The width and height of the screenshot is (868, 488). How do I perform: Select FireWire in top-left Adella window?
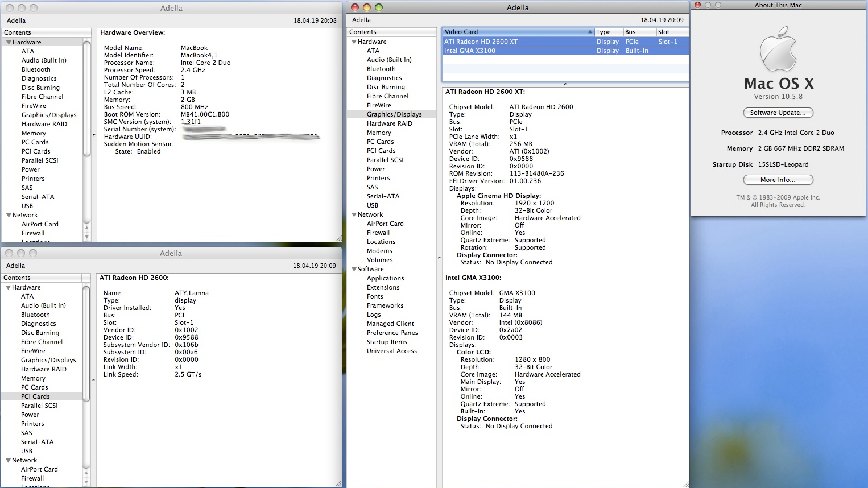point(34,106)
